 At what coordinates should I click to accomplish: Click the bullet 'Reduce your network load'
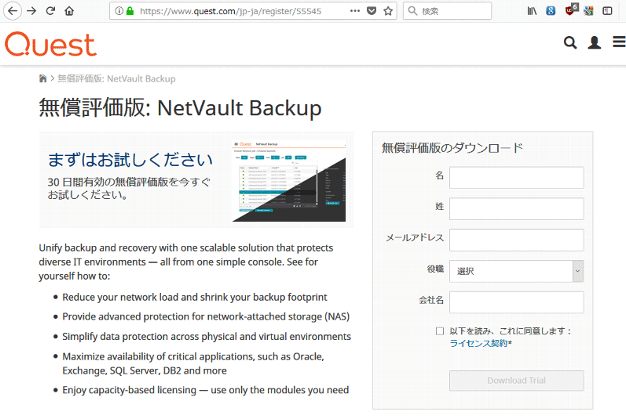click(194, 297)
